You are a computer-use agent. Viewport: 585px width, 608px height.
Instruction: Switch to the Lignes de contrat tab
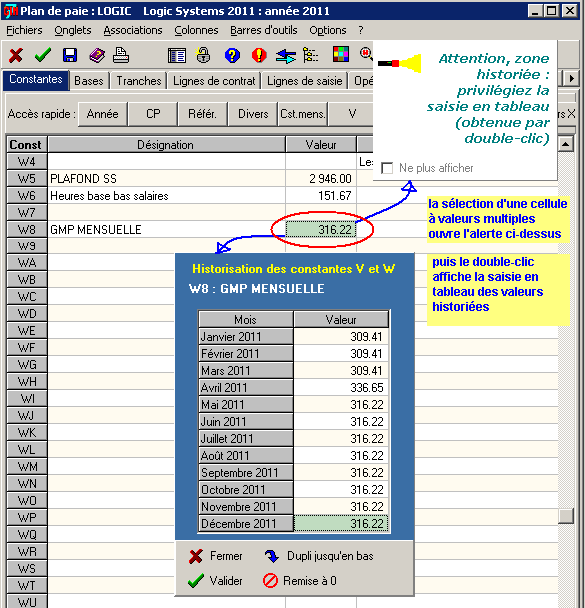click(x=214, y=81)
